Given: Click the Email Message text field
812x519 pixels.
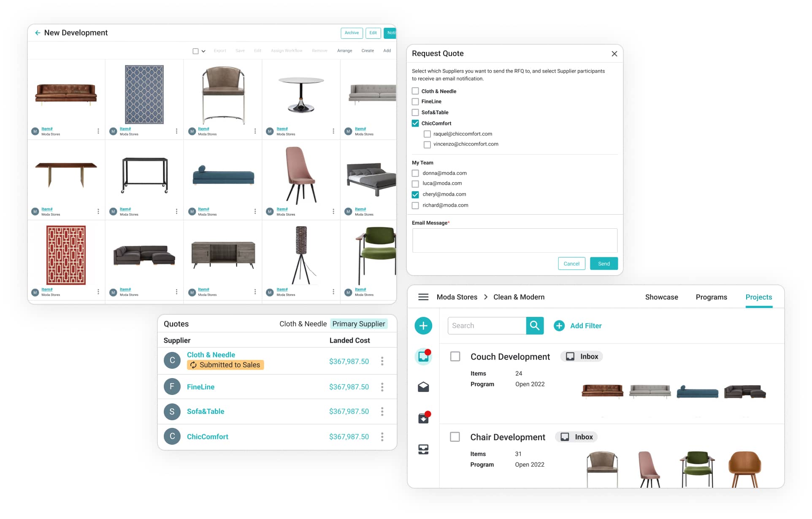Looking at the screenshot, I should 514,241.
